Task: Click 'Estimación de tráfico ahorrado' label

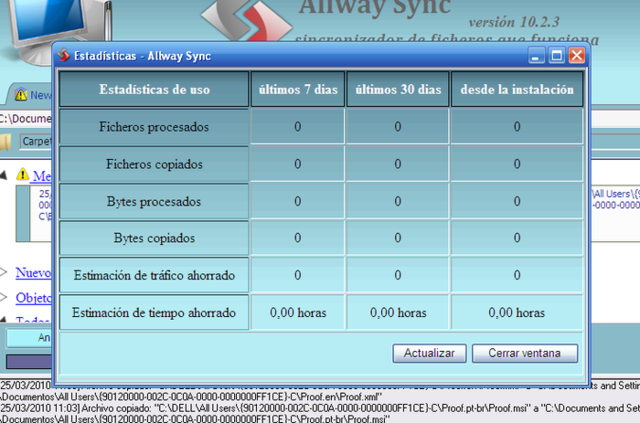Action: point(154,275)
